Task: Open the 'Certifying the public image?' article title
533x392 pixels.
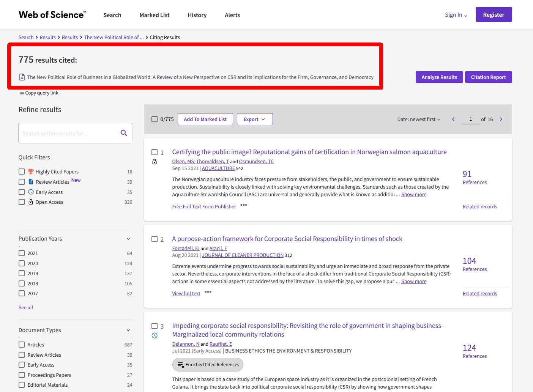Action: tap(309, 152)
